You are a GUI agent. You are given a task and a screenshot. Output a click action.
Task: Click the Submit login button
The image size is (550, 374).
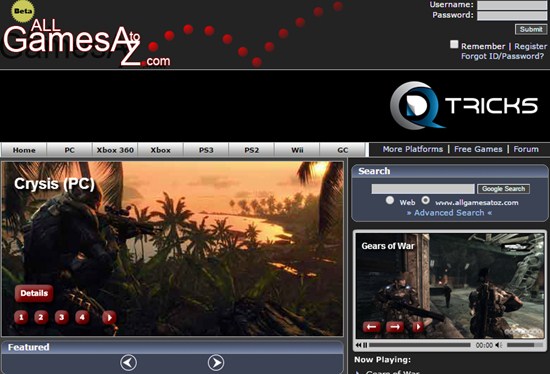(x=531, y=29)
